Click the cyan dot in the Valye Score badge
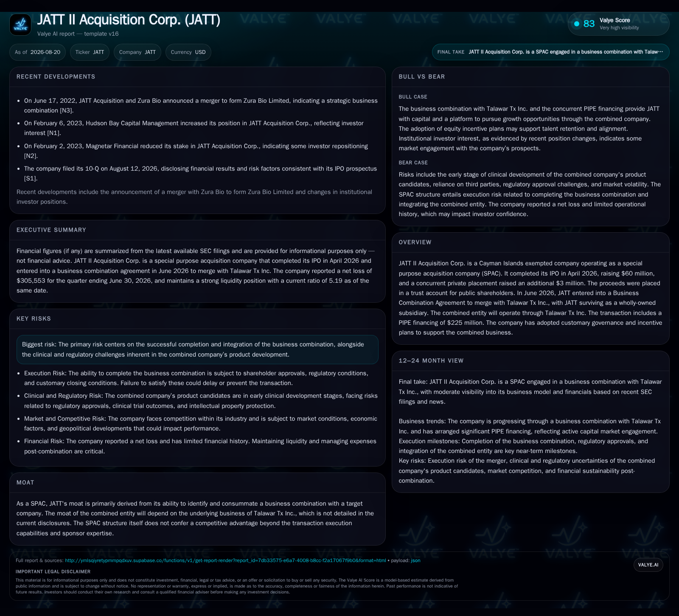679x616 pixels. coord(577,24)
